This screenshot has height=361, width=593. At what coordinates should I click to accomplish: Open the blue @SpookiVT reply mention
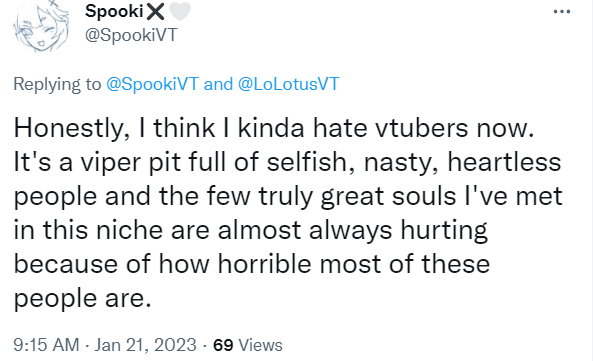[x=152, y=84]
